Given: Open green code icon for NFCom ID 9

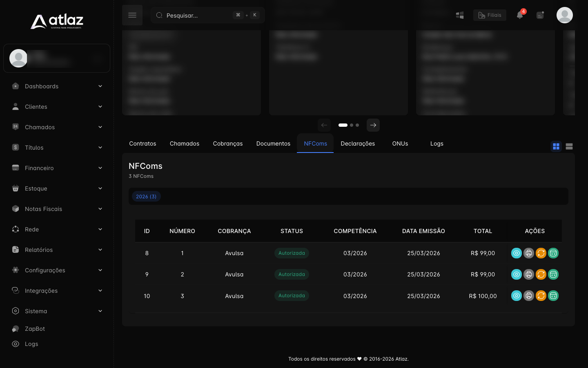Looking at the screenshot, I should pyautogui.click(x=553, y=274).
